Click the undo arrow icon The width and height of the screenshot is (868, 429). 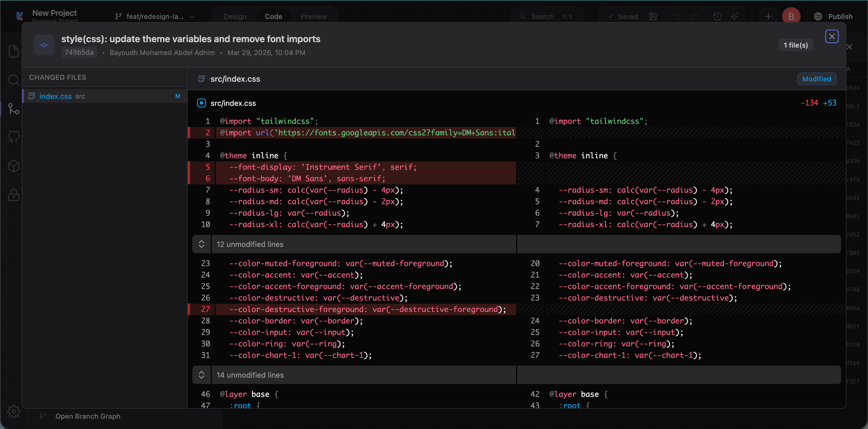[x=677, y=17]
